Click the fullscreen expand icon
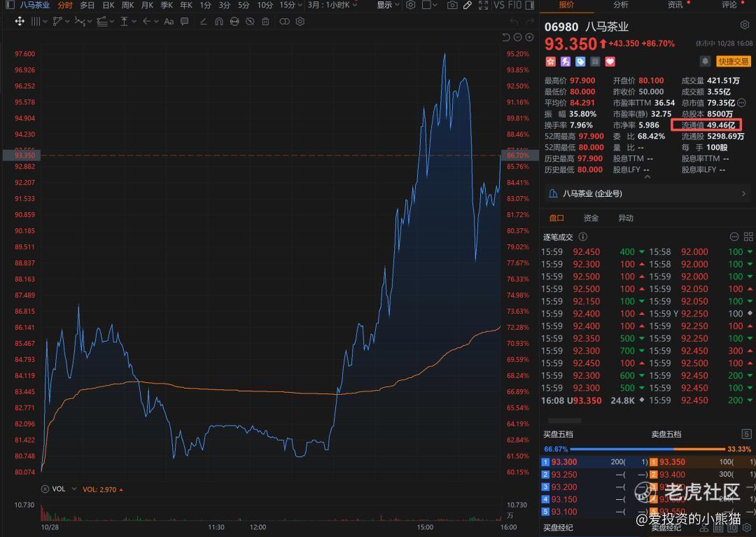The height and width of the screenshot is (537, 756). [x=483, y=5]
